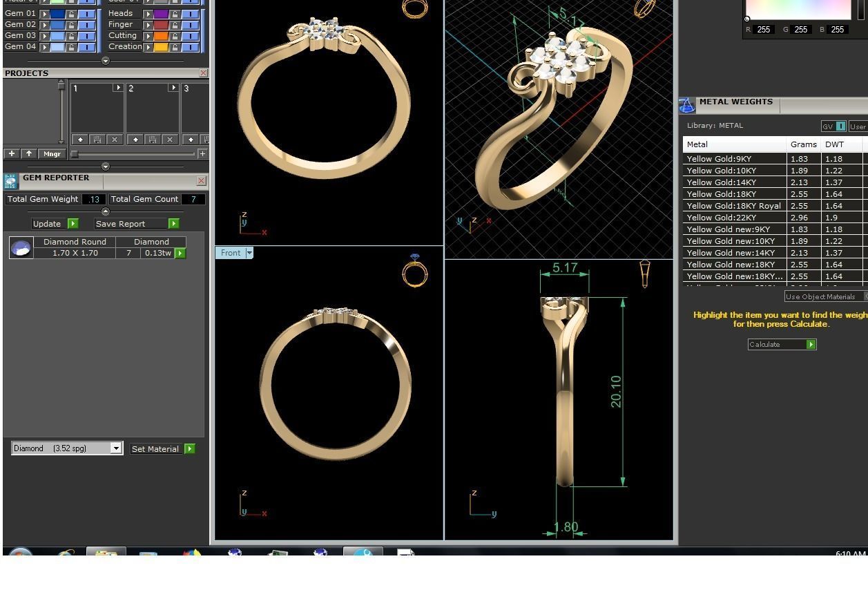Screen dimensions: 868x599
Task: Run the Update green arrow
Action: 73,224
